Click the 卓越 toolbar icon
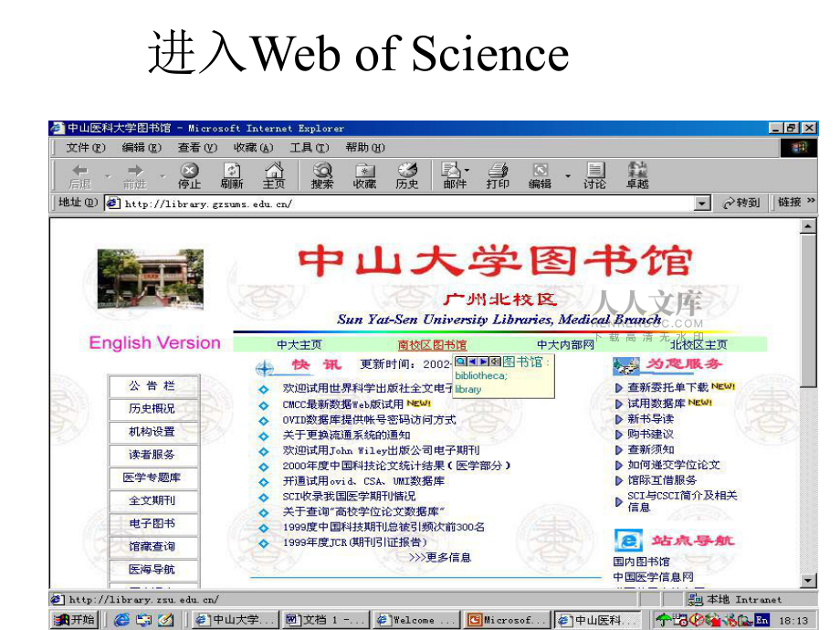The width and height of the screenshot is (840, 630). click(637, 175)
